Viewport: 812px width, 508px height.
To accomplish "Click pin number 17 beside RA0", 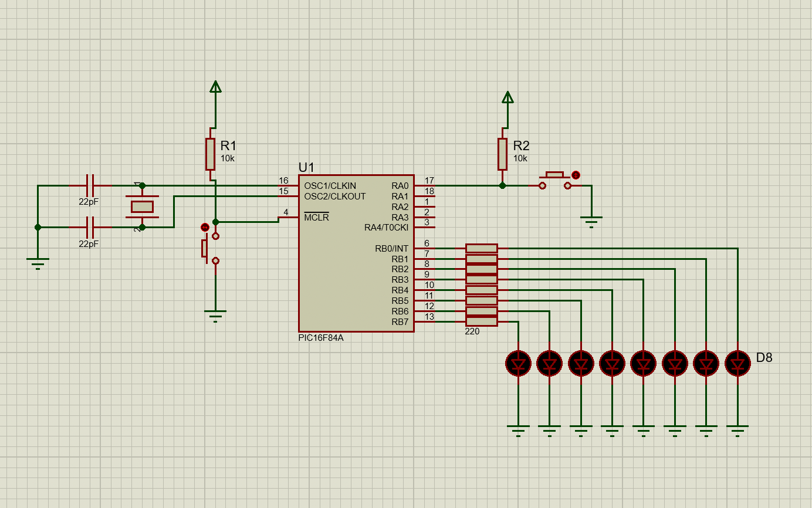I will tap(429, 181).
